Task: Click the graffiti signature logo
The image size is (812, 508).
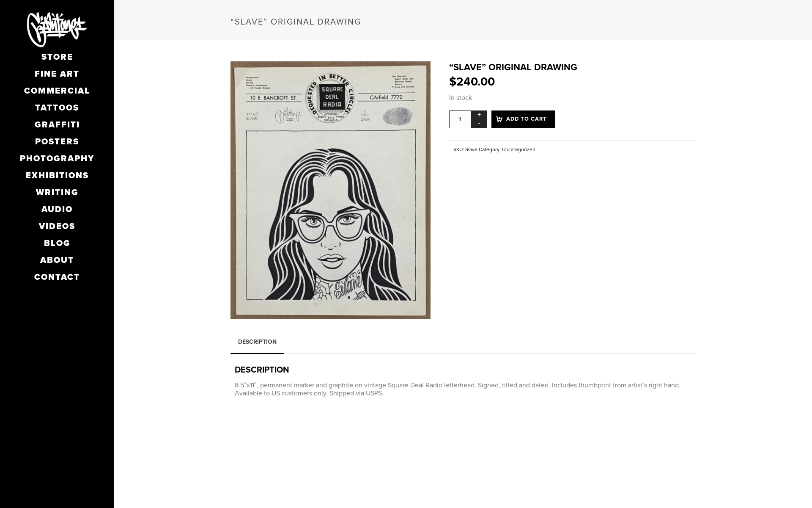Action: [57, 29]
